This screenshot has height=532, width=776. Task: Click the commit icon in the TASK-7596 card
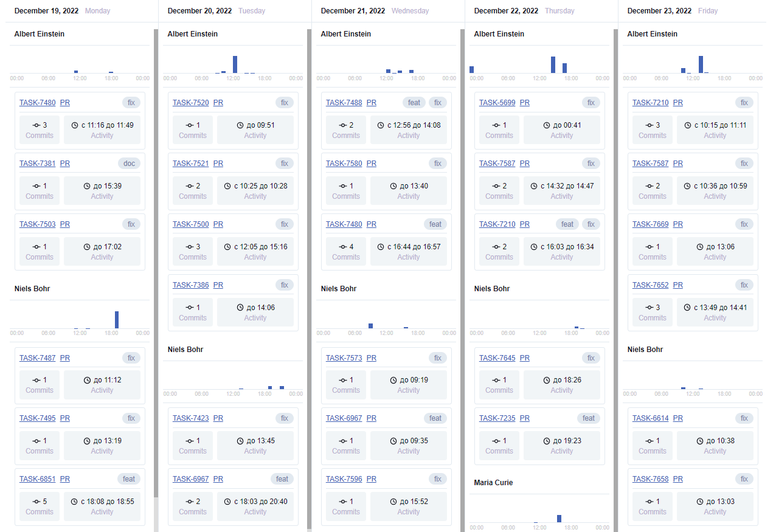point(342,502)
